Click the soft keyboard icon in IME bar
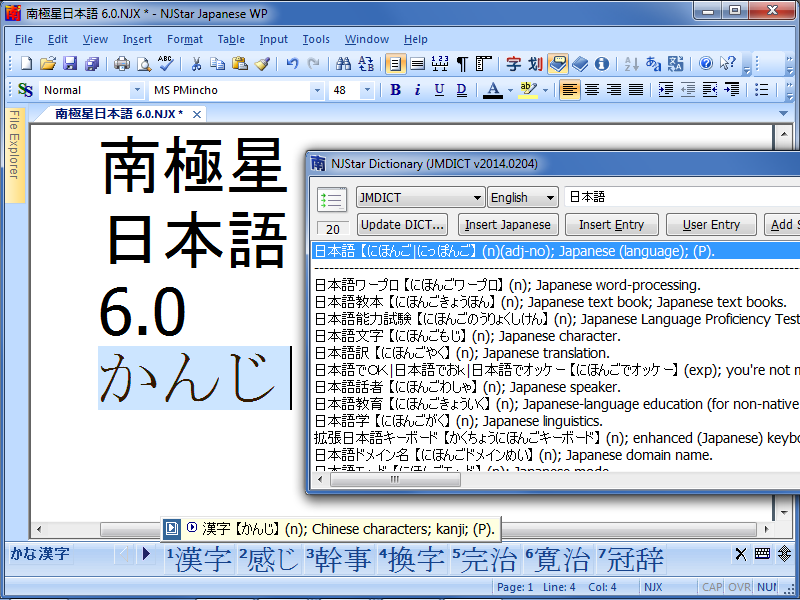800x600 pixels. [x=762, y=554]
